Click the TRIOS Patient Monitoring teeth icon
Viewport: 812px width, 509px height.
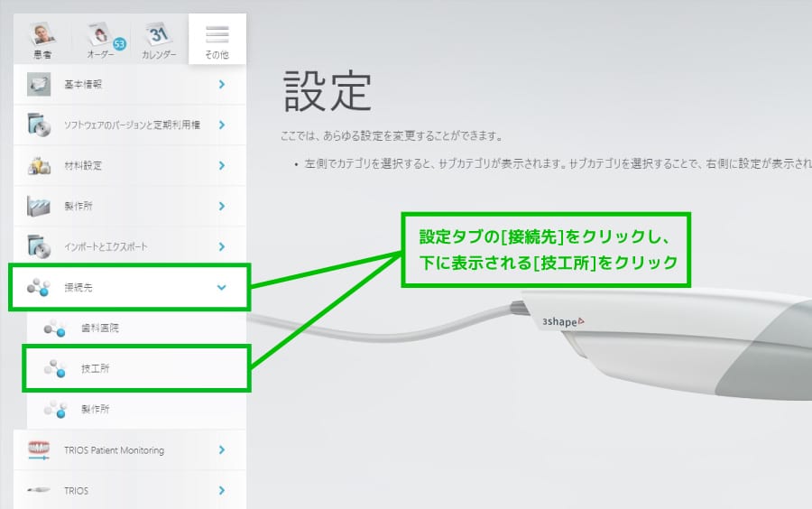point(39,450)
